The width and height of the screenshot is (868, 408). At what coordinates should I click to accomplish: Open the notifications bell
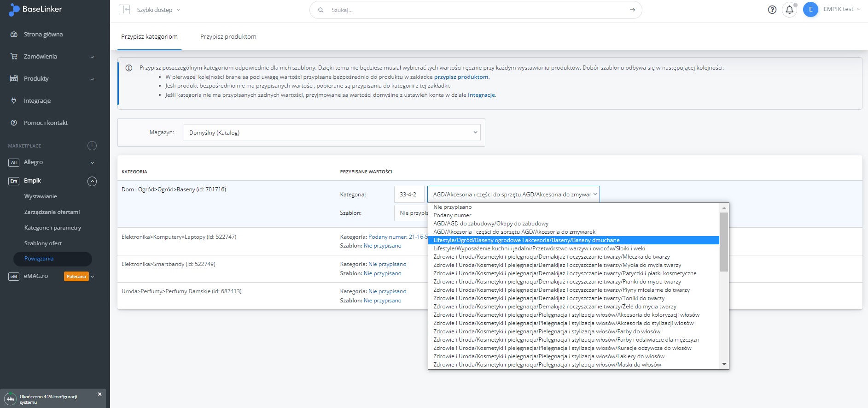click(789, 10)
